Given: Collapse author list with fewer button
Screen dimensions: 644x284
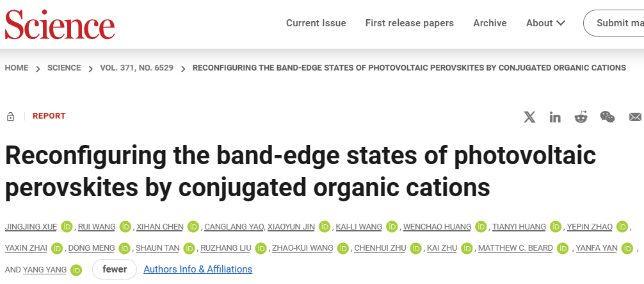Looking at the screenshot, I should click(115, 269).
